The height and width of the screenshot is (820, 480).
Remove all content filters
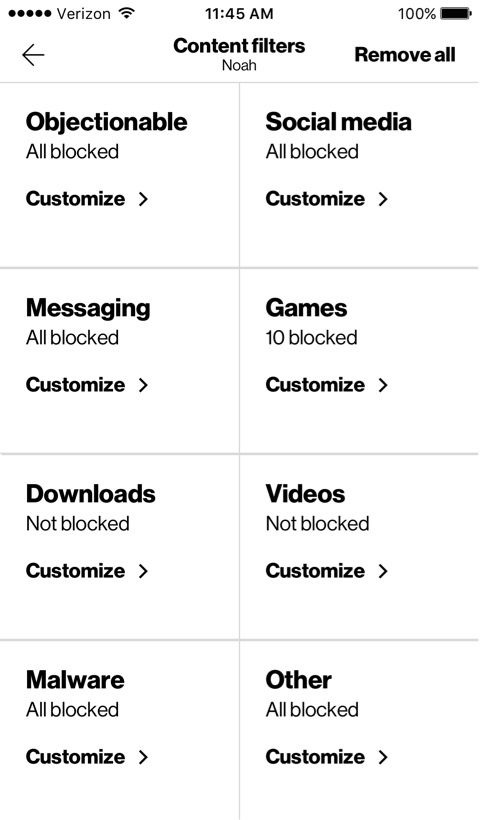point(405,55)
